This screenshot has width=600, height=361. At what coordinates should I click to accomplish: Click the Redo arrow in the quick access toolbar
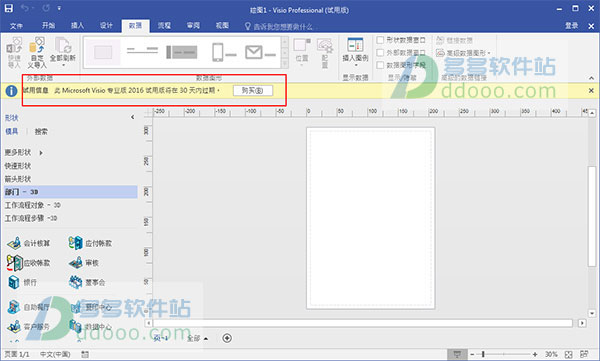[46, 8]
